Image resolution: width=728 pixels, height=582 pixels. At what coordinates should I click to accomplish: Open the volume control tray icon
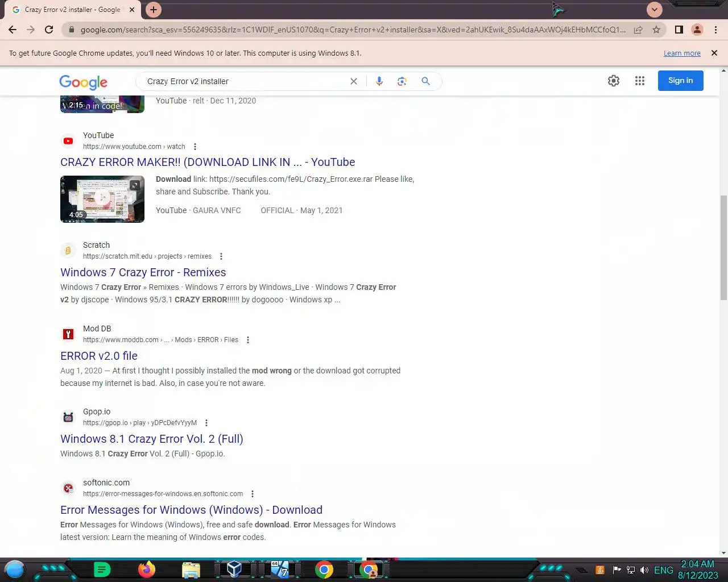click(644, 570)
